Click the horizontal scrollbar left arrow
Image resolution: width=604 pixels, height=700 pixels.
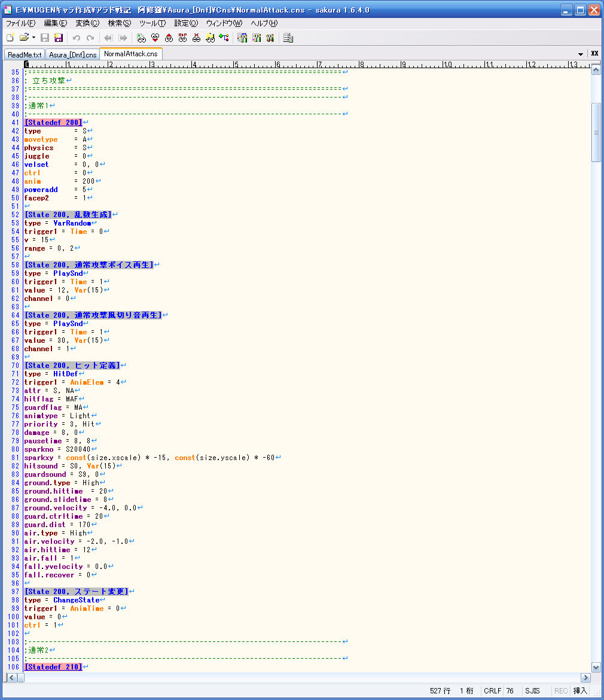12,678
